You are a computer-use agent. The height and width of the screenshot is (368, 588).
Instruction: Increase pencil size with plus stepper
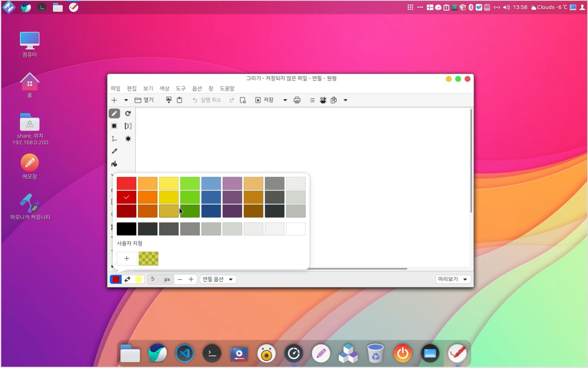coord(191,279)
